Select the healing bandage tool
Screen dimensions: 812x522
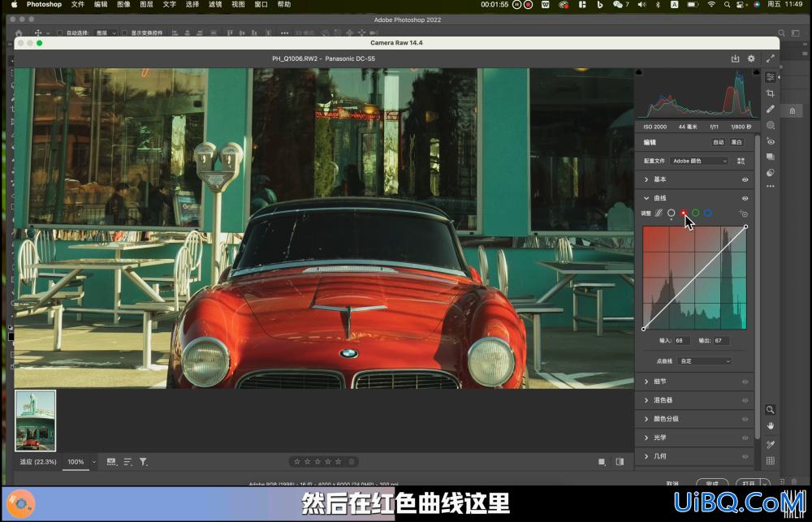tap(771, 110)
